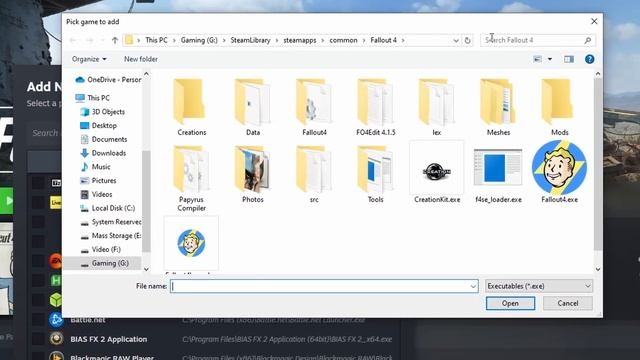The height and width of the screenshot is (360, 640).
Task: Click the Back navigation arrow
Action: click(x=73, y=40)
